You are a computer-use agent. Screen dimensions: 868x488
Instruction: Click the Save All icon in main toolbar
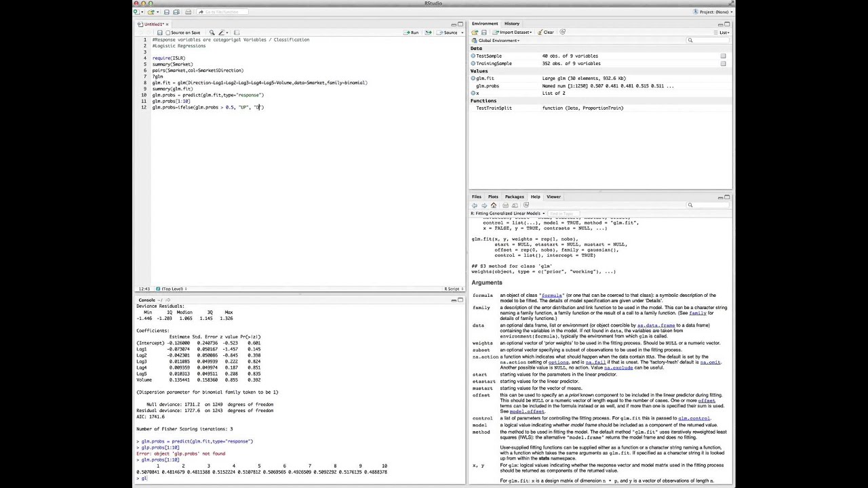coord(176,12)
